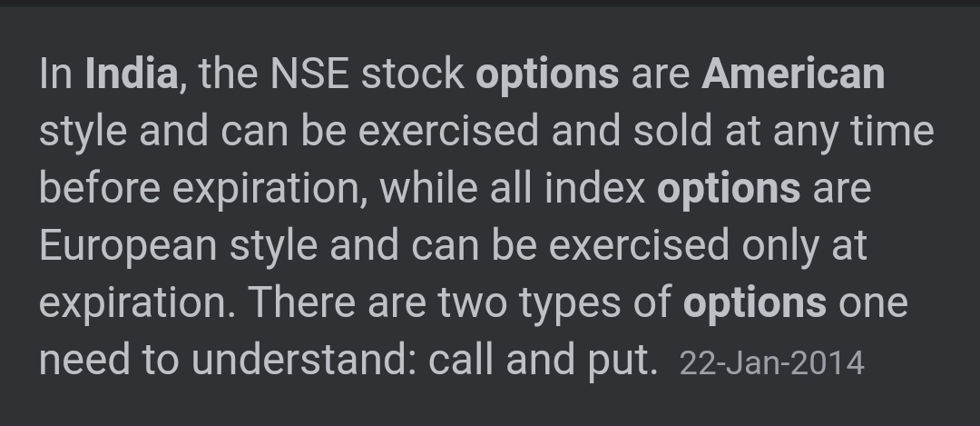The height and width of the screenshot is (426, 980).
Task: Click the word sold
Action: 672,132
